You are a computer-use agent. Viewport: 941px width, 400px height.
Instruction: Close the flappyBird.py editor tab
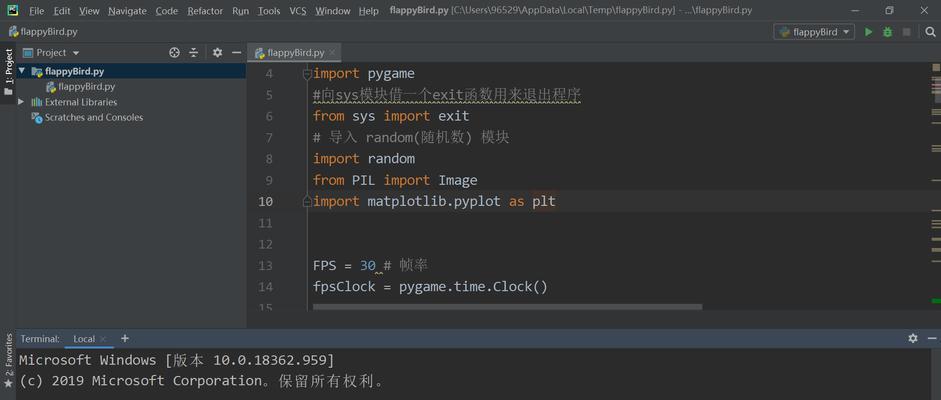[x=332, y=53]
